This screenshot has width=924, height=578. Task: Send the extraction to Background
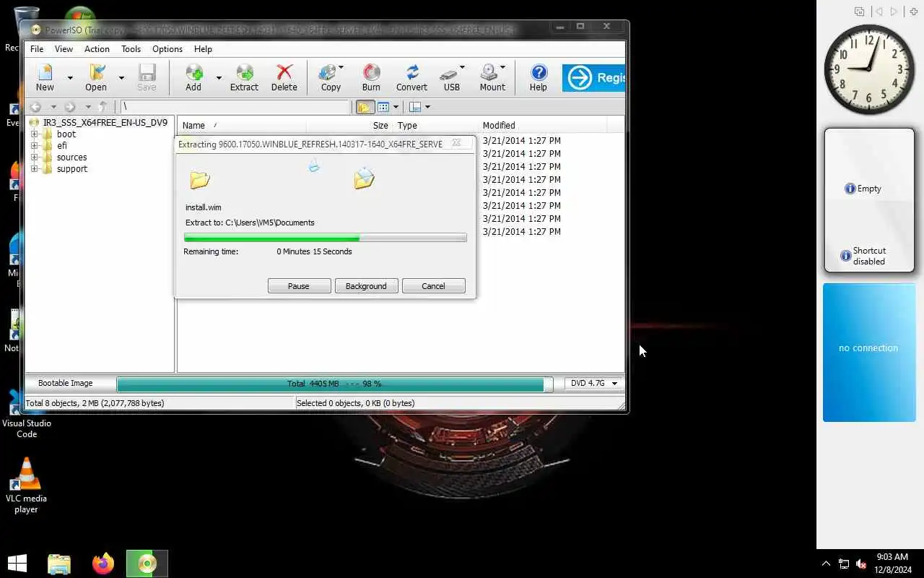click(x=366, y=286)
